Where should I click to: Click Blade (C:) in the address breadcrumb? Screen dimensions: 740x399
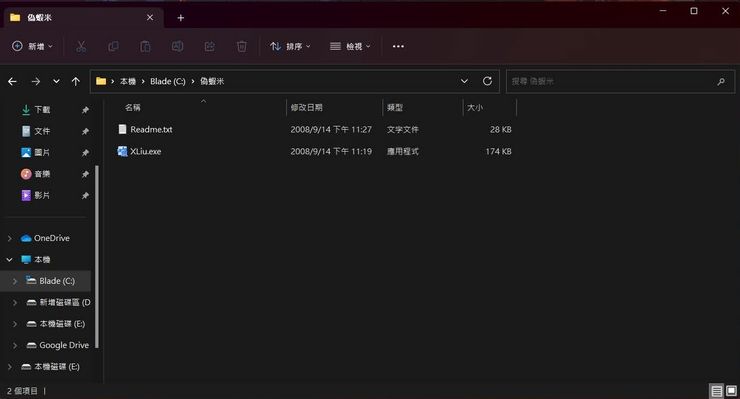coord(168,81)
